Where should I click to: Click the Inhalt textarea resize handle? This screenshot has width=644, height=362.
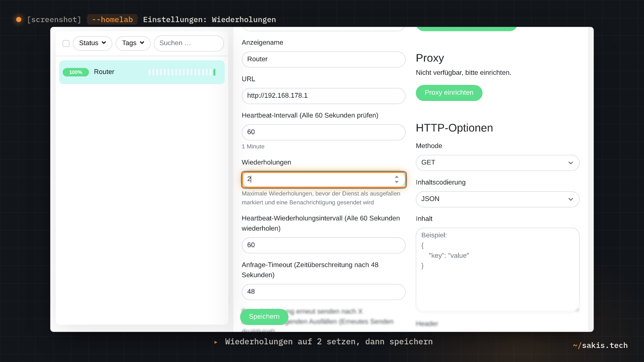tap(576, 309)
